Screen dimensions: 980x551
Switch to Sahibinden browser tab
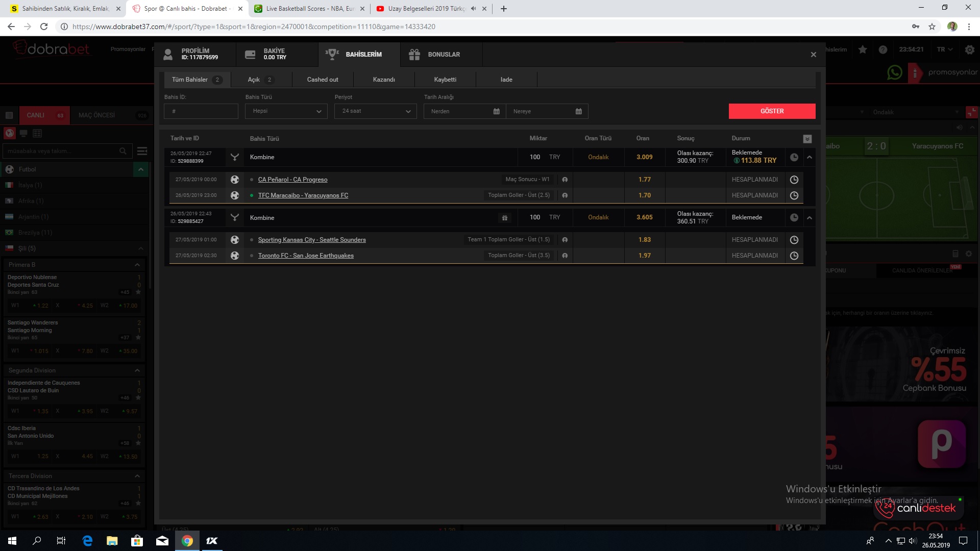pos(65,9)
